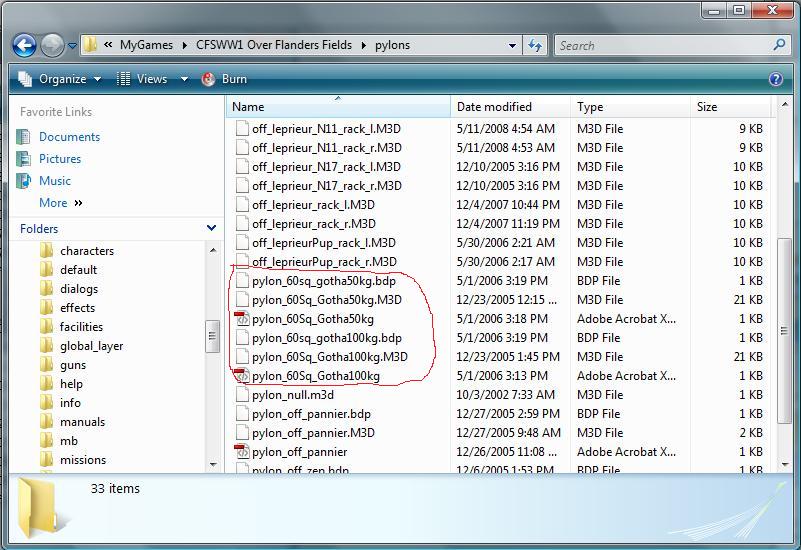The height and width of the screenshot is (550, 801).
Task: Click the mb folder icon
Action: pyautogui.click(x=46, y=441)
